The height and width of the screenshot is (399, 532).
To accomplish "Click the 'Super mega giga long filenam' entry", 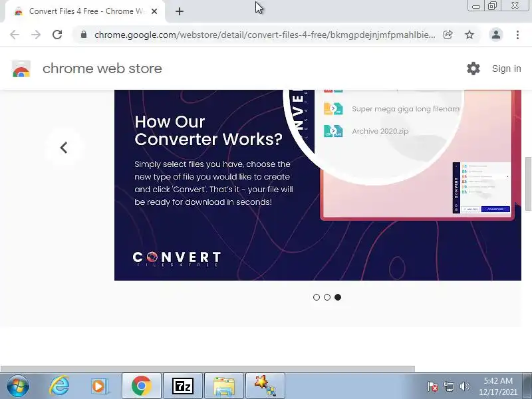I will (406, 109).
